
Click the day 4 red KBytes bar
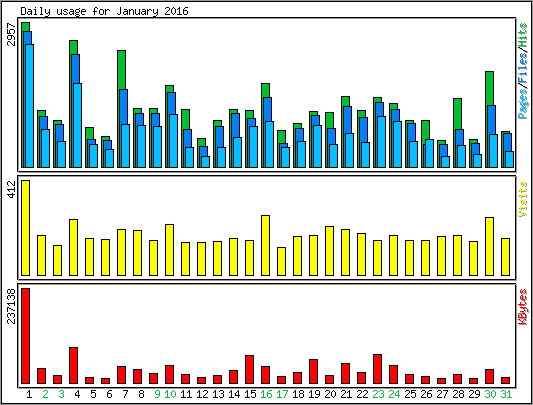pos(73,366)
